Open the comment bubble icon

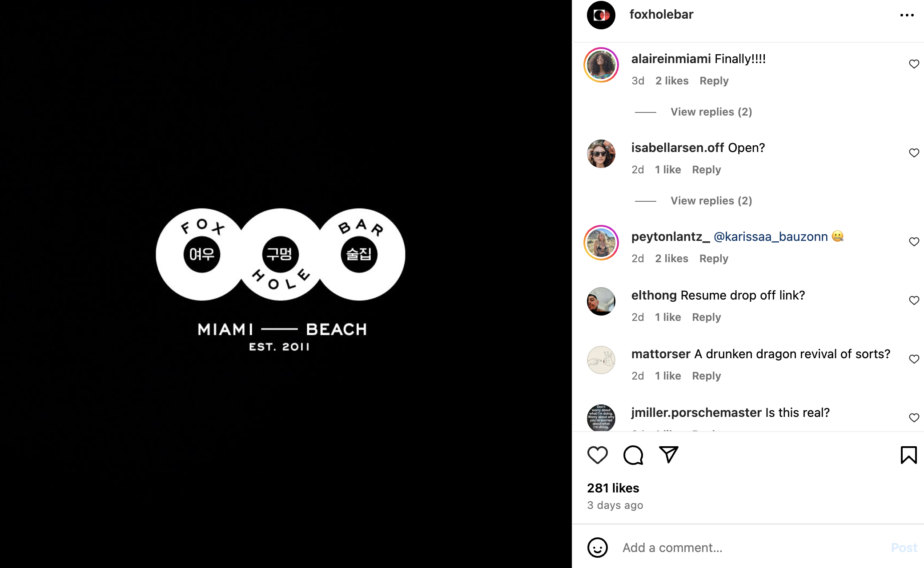tap(633, 455)
